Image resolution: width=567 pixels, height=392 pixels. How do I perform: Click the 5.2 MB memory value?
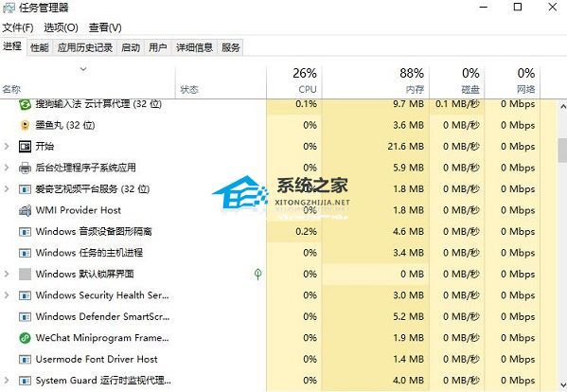[x=408, y=317]
